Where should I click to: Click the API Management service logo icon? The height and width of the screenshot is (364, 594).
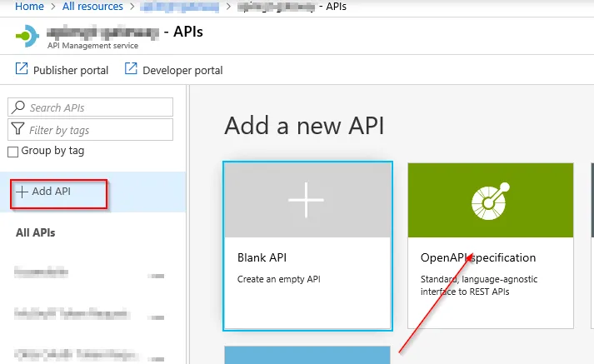(27, 36)
